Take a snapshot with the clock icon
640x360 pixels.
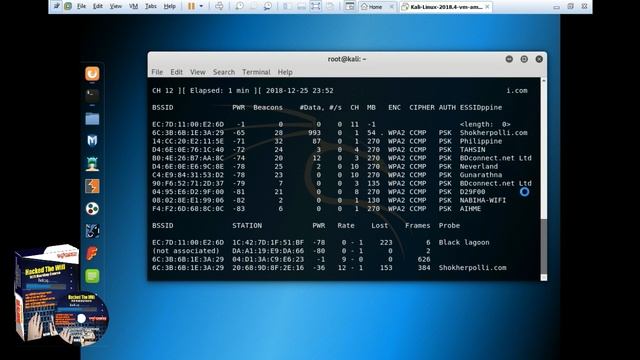(x=240, y=6)
